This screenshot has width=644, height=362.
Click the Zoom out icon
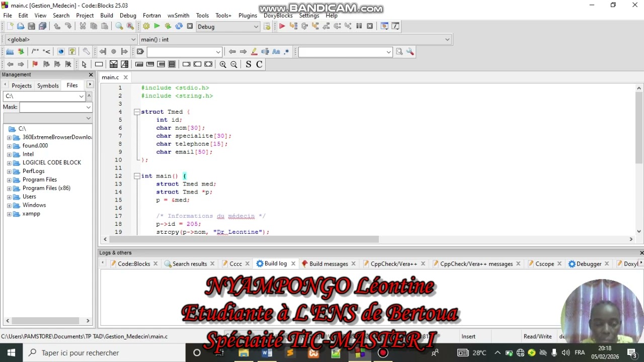pyautogui.click(x=234, y=64)
